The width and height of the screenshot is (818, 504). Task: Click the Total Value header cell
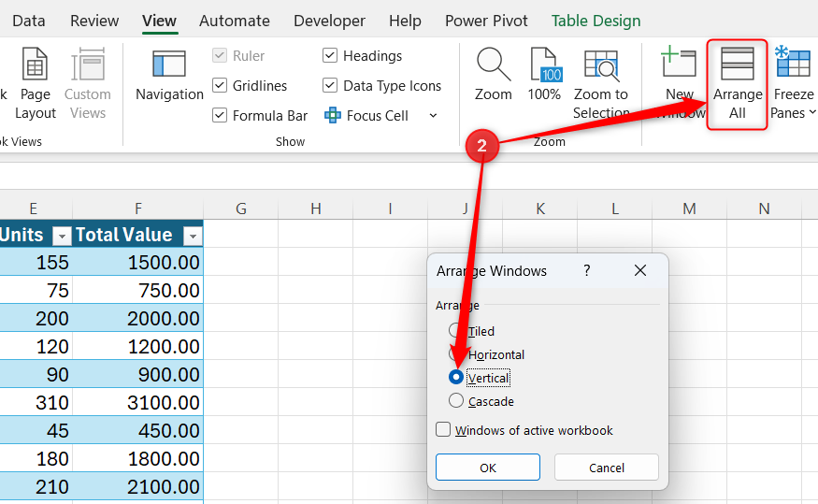[x=137, y=235]
